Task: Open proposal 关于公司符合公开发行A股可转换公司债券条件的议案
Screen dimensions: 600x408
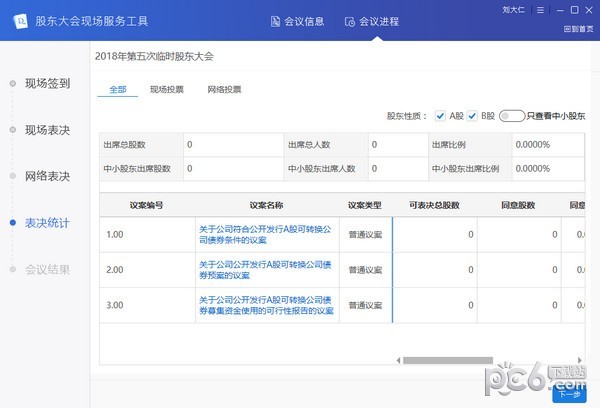Action: [x=265, y=235]
